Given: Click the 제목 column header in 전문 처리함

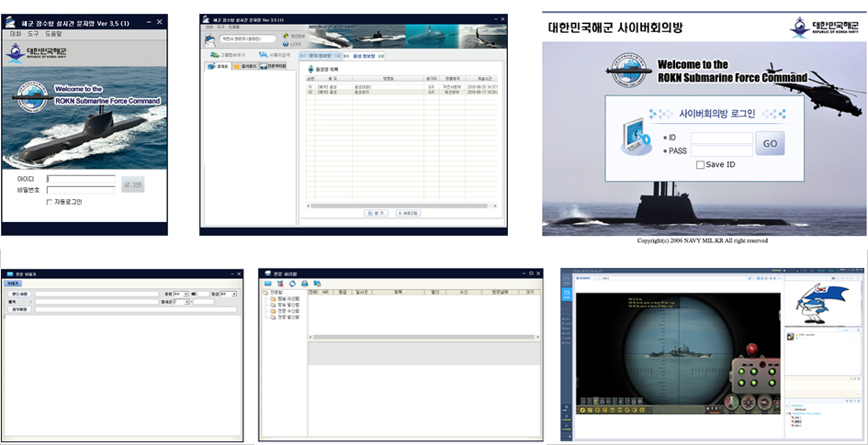Looking at the screenshot, I should click(x=398, y=292).
